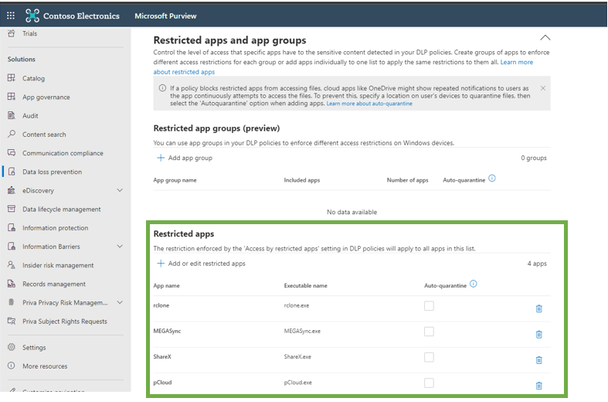Open Audit in the left navigation
Image resolution: width=608 pixels, height=402 pixels.
point(33,115)
